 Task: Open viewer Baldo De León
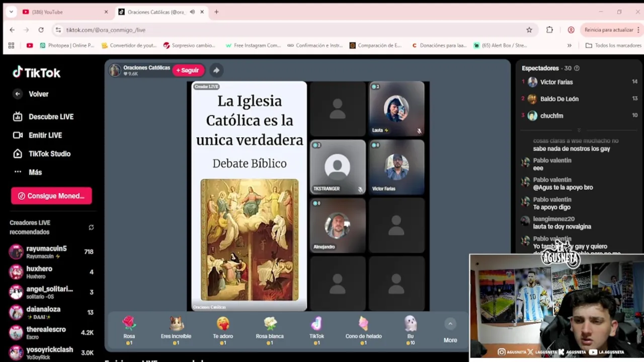click(x=579, y=99)
